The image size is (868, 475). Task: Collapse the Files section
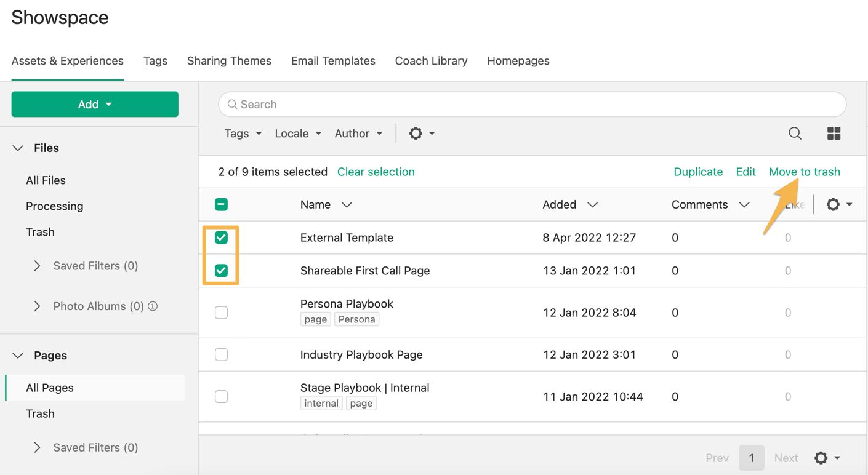click(18, 148)
